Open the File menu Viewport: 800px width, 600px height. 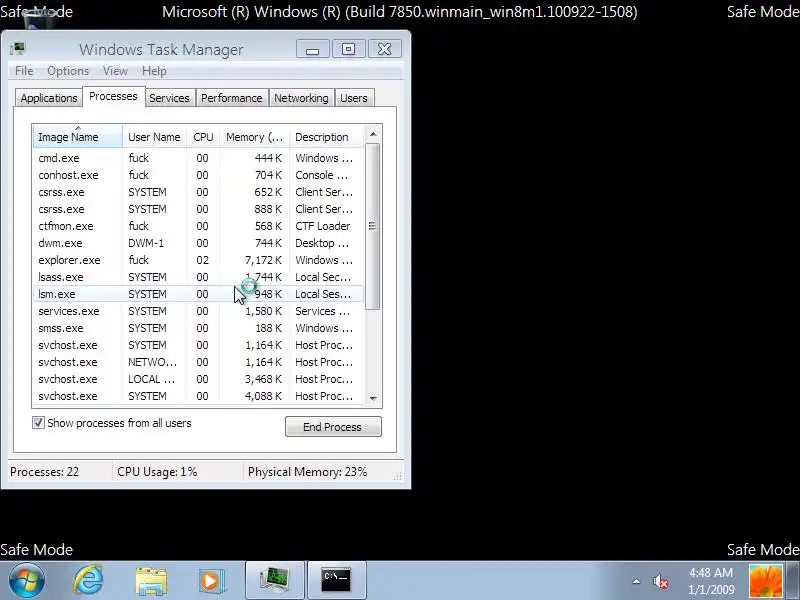tap(24, 71)
